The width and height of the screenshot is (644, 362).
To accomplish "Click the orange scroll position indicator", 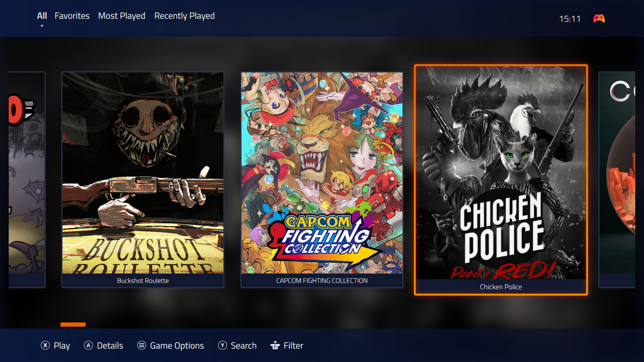I will pos(73,324).
